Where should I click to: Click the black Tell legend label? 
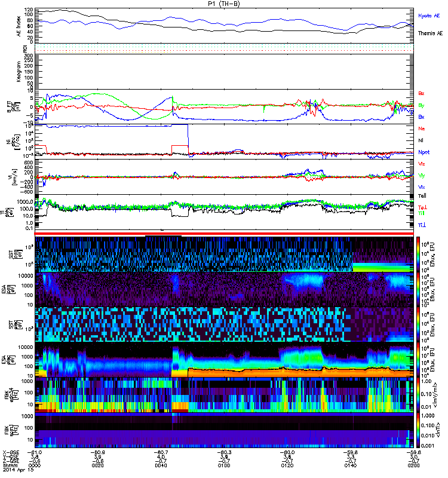pyautogui.click(x=422, y=196)
